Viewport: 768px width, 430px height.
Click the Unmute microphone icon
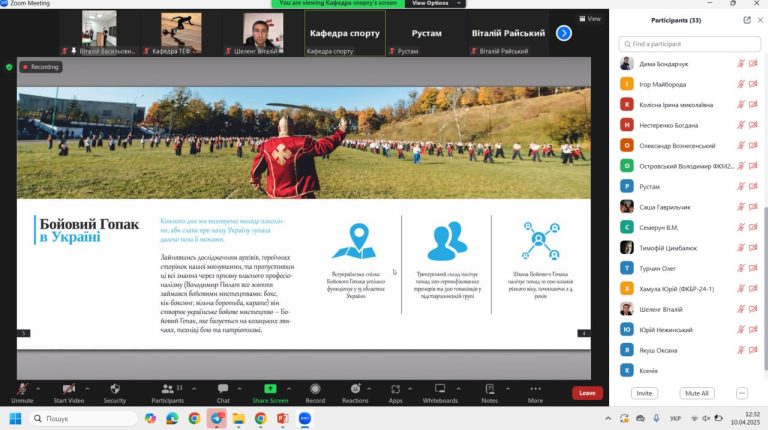(22, 389)
